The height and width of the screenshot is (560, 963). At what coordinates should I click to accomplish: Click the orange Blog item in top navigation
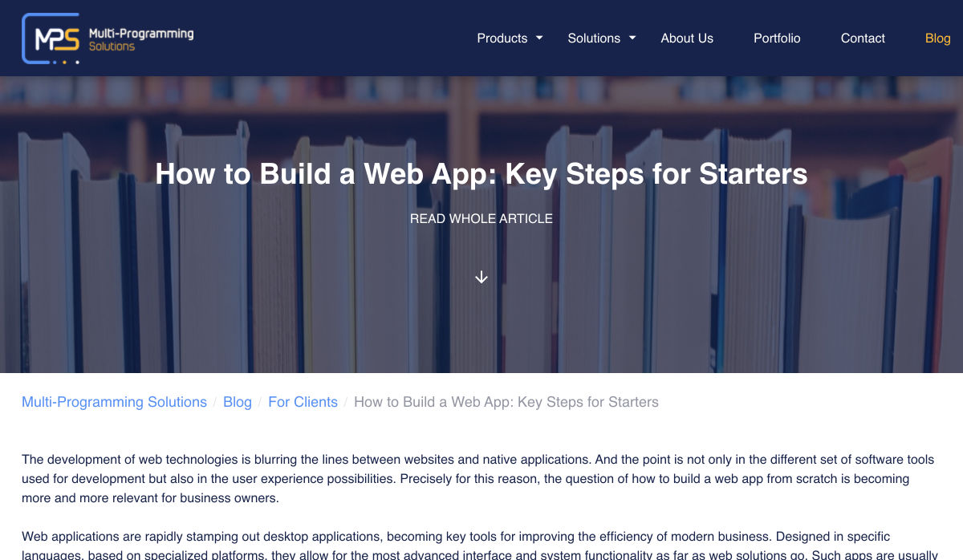point(937,39)
